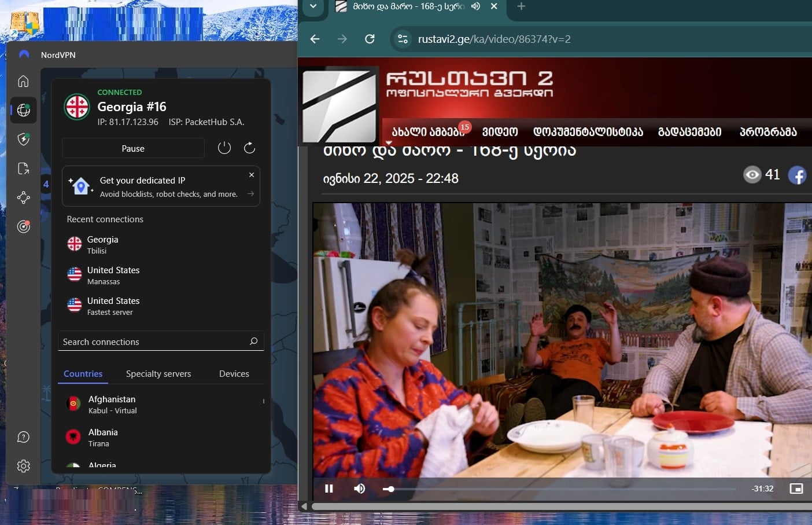The image size is (812, 525).
Task: Expand Afghanistan server options
Action: click(x=263, y=401)
